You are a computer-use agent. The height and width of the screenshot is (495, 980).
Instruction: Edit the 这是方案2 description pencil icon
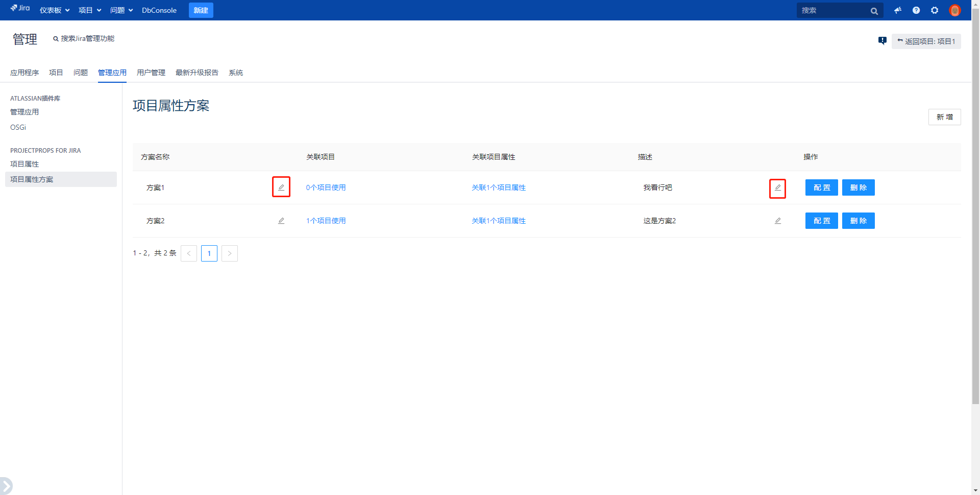pyautogui.click(x=777, y=221)
